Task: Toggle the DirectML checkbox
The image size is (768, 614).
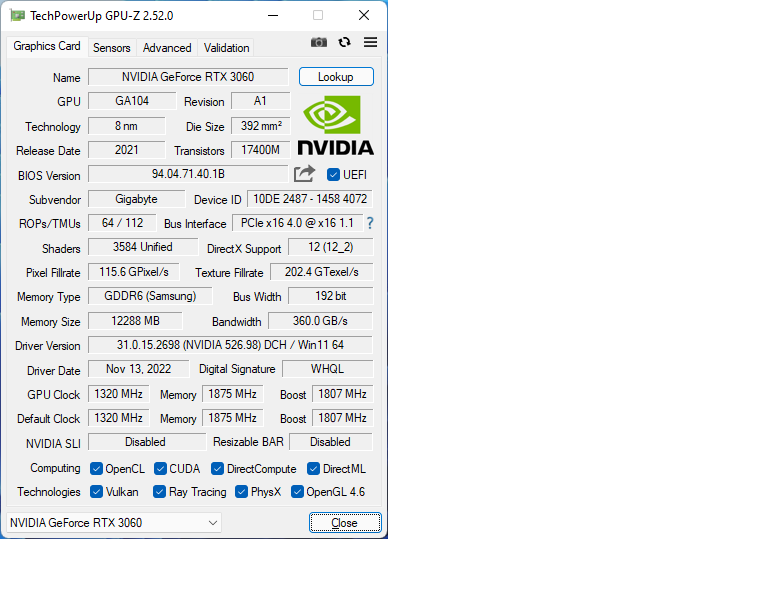Action: click(314, 468)
